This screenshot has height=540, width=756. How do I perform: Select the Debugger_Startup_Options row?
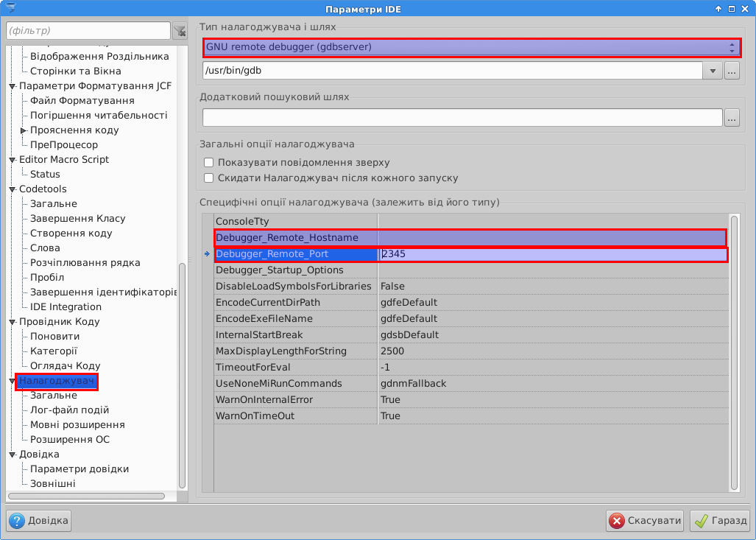pos(471,270)
